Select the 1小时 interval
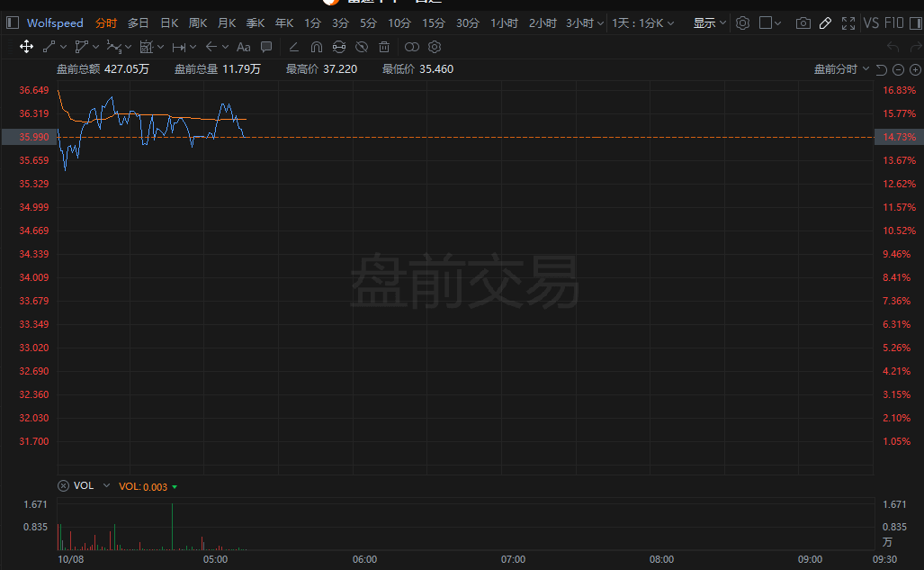Viewport: 924px width, 570px height. click(505, 23)
